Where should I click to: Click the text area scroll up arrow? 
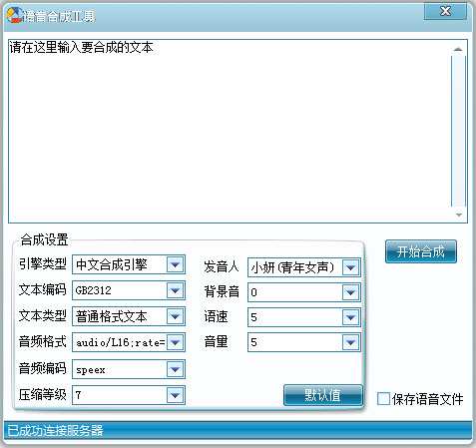coord(458,49)
